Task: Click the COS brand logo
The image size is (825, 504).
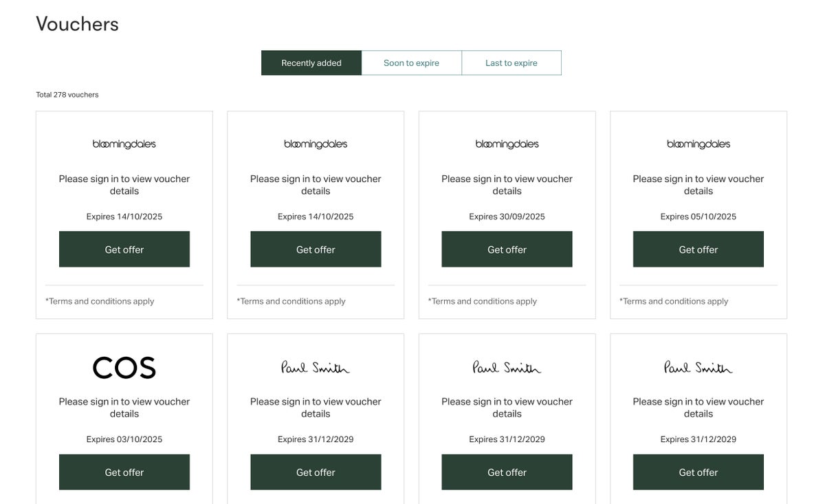Action: coord(124,368)
